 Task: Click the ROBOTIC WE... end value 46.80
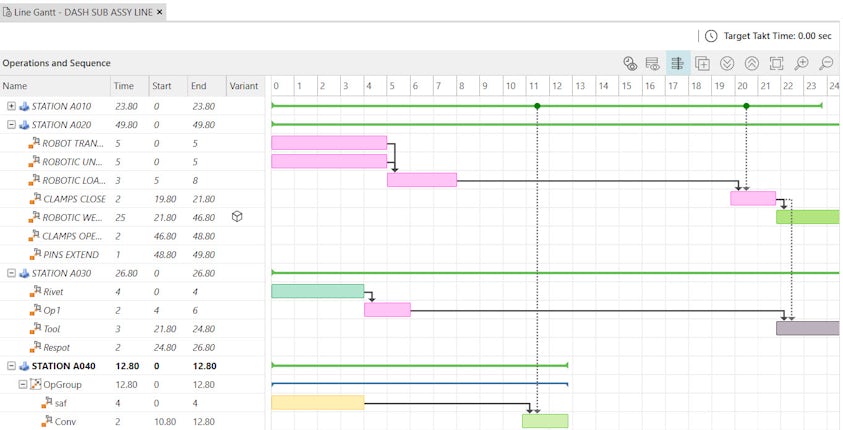204,217
